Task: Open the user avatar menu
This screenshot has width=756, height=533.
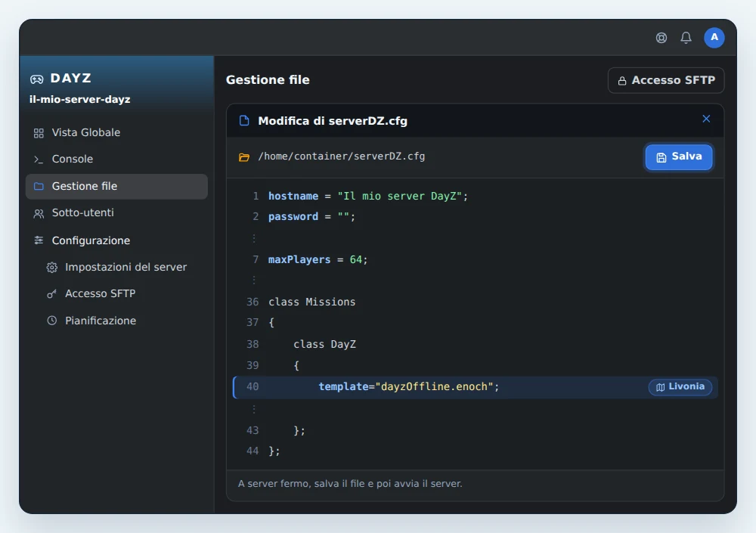Action: pyautogui.click(x=714, y=38)
